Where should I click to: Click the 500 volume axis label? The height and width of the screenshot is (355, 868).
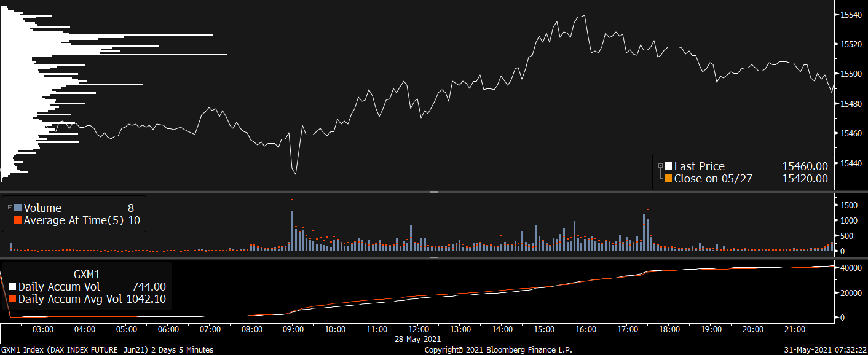pos(846,236)
